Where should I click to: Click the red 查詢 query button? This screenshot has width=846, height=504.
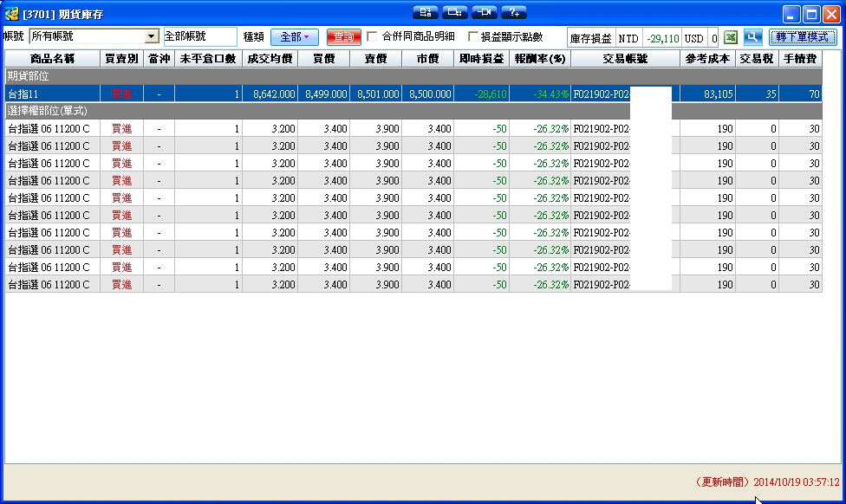(x=343, y=37)
